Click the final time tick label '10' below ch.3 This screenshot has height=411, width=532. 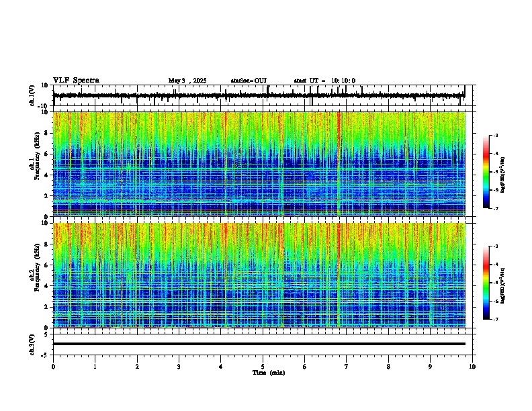point(472,367)
